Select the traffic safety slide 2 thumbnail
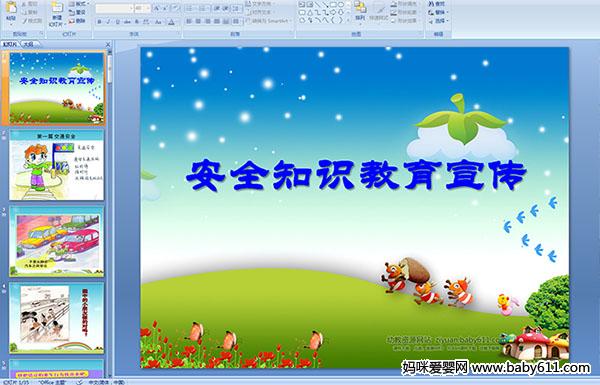The image size is (600, 385). coord(57,165)
